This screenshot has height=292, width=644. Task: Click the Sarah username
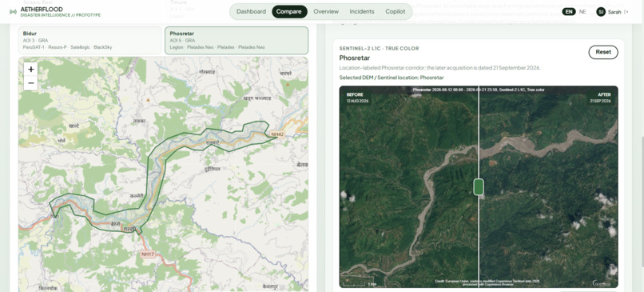[x=614, y=12]
